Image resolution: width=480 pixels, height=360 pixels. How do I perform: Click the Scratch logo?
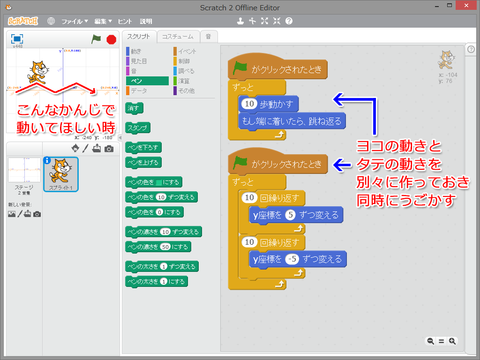tap(23, 21)
